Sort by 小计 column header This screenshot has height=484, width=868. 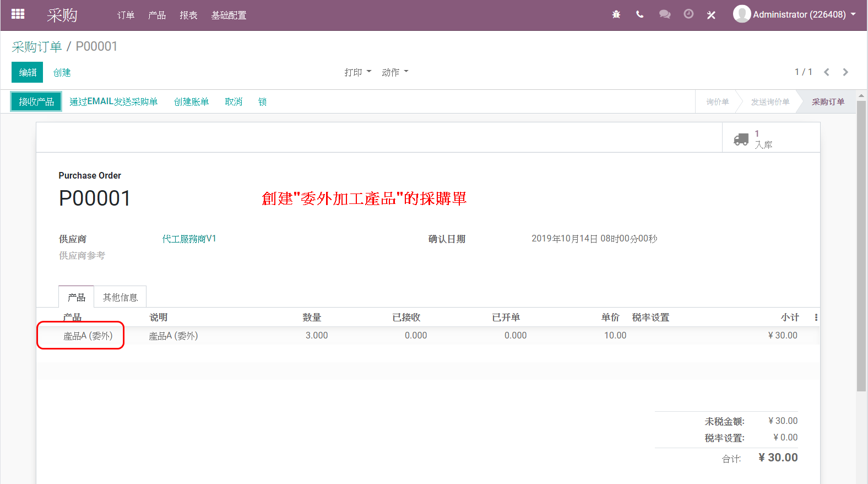pyautogui.click(x=790, y=318)
